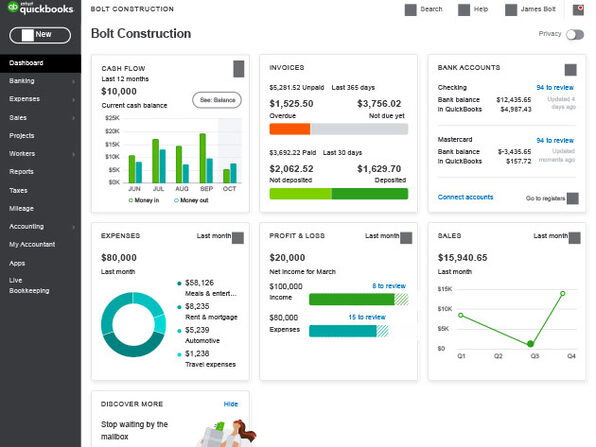Click the Q3 data point on Sales chart
Screen dimensions: 596x447
click(530, 344)
